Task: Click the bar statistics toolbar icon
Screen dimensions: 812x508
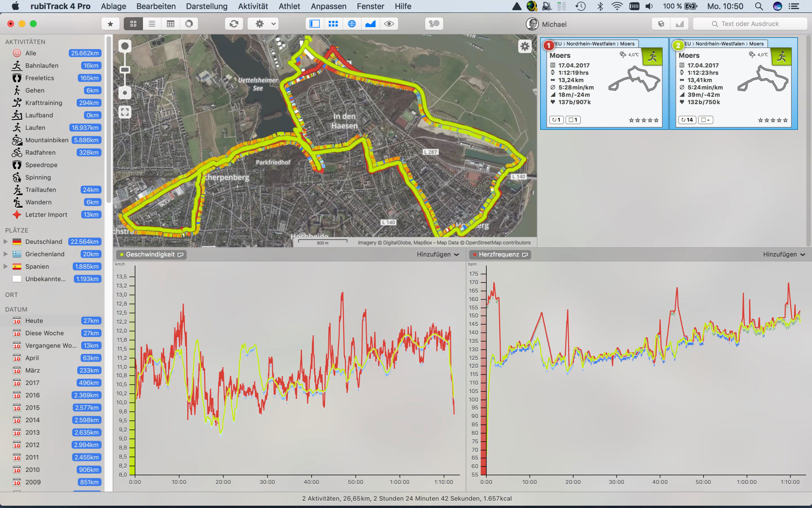Action: point(679,24)
